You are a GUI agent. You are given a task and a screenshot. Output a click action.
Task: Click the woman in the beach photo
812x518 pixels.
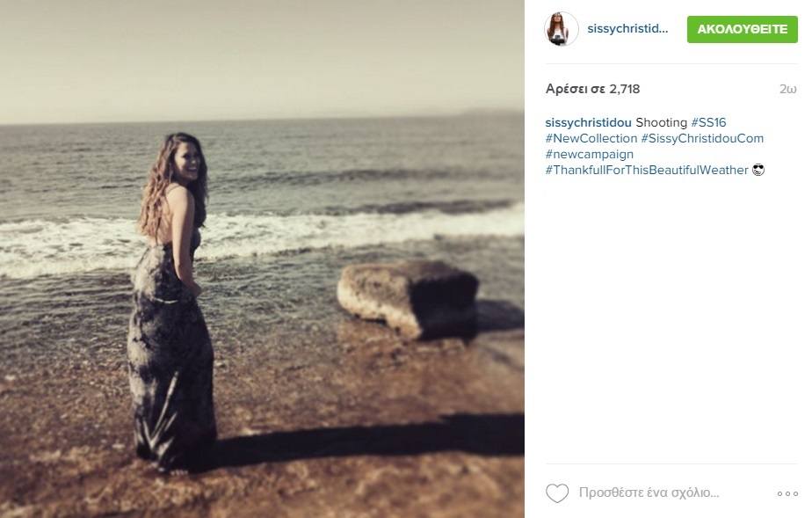[172, 301]
